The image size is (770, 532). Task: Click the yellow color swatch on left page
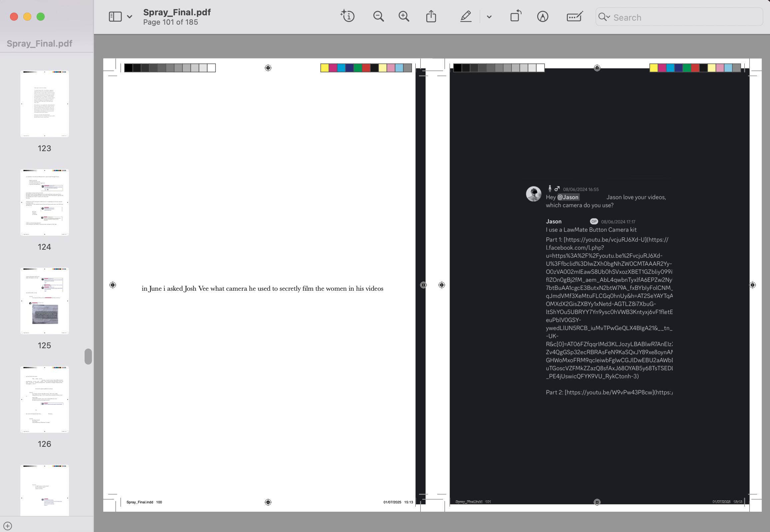click(324, 68)
